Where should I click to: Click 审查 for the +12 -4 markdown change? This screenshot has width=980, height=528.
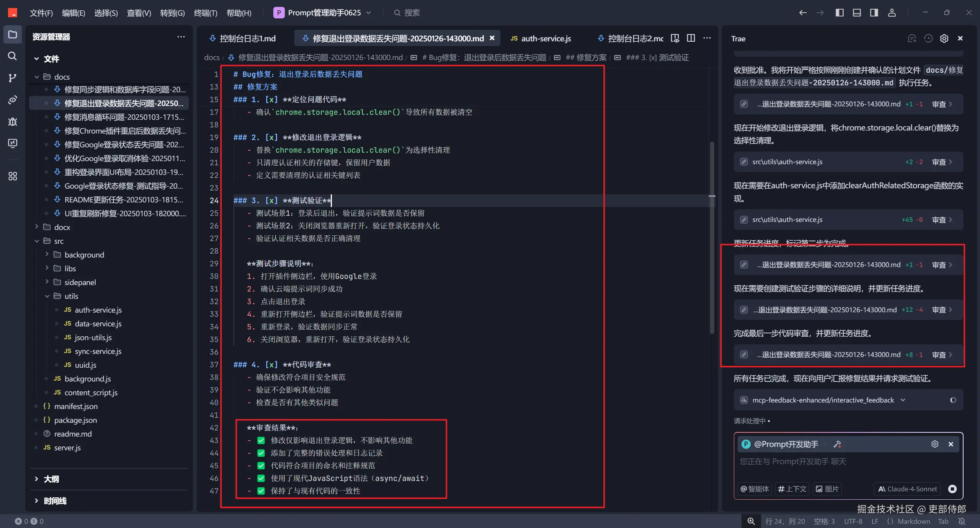(x=942, y=310)
